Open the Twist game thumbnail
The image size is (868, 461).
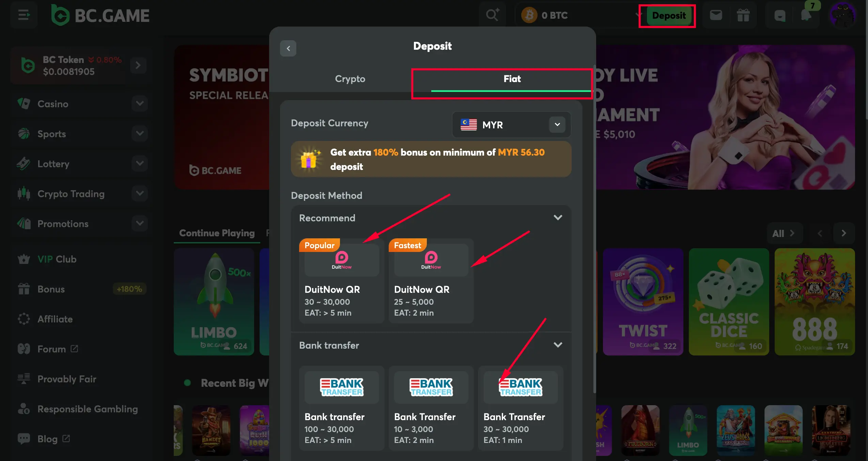point(643,302)
